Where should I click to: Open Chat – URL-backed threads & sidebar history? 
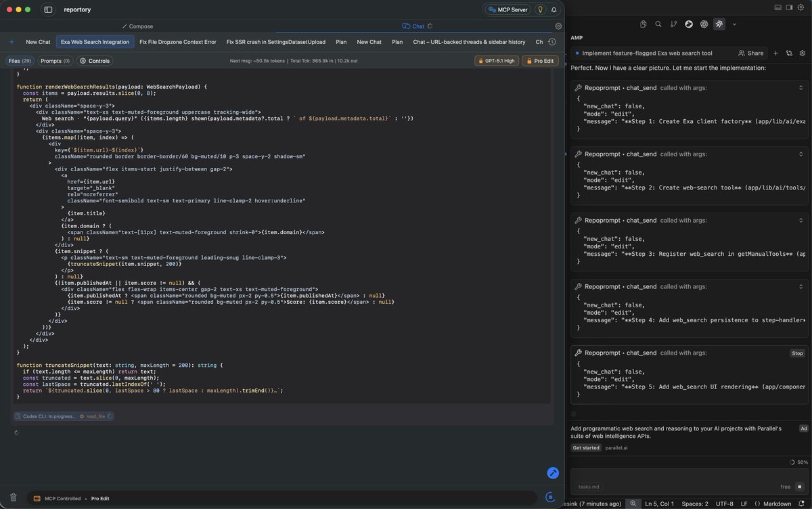[x=469, y=42]
